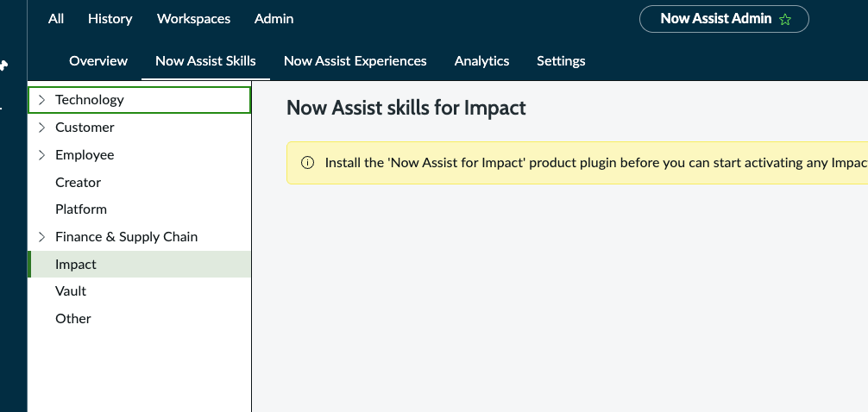Select Vault in the sidebar

coord(140,290)
